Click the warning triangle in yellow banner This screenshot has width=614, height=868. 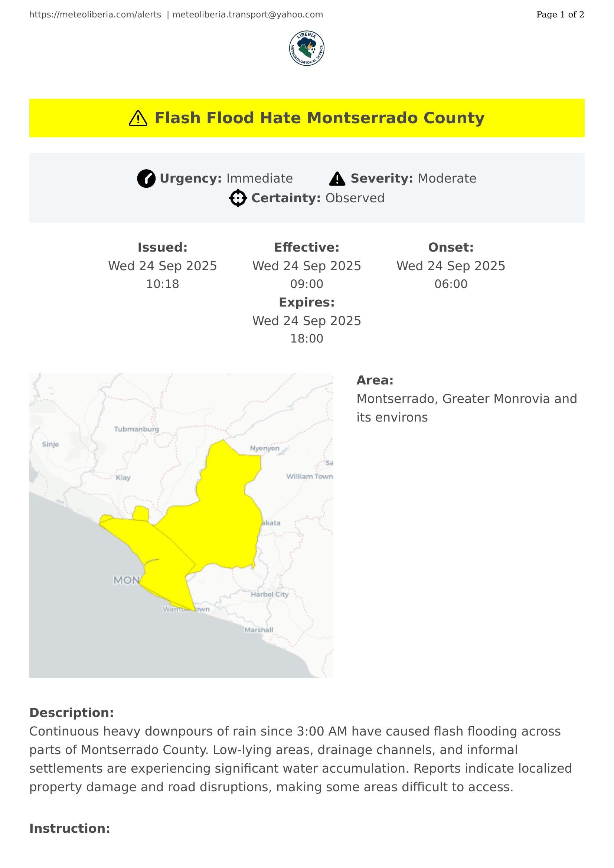138,118
